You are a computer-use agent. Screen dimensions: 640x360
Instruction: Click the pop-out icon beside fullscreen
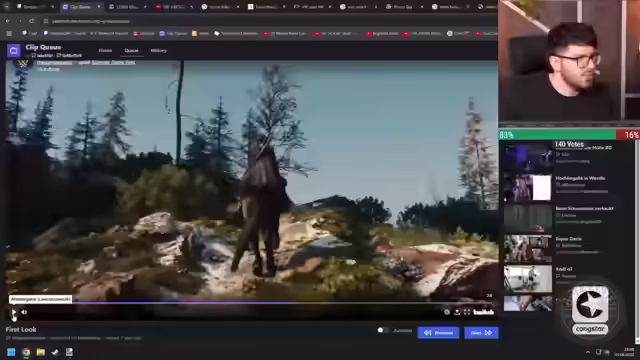tap(457, 312)
